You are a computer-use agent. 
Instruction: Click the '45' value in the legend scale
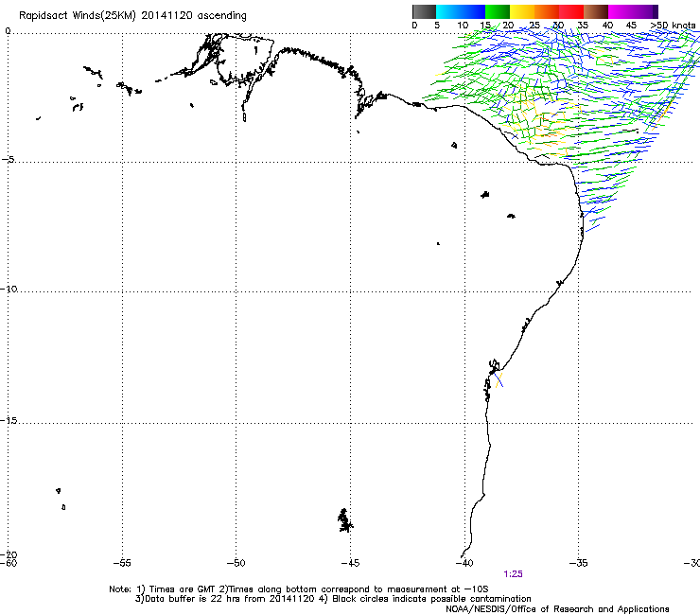coord(631,25)
